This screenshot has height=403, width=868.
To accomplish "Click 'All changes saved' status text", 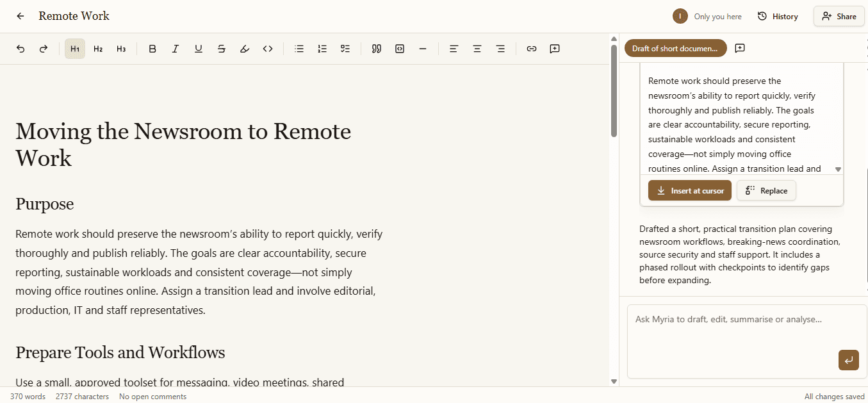I will click(835, 397).
